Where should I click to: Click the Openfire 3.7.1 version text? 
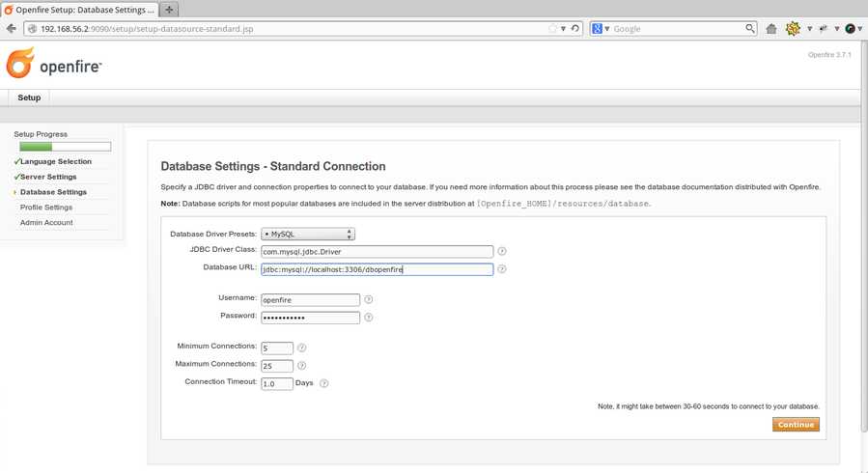(x=829, y=55)
